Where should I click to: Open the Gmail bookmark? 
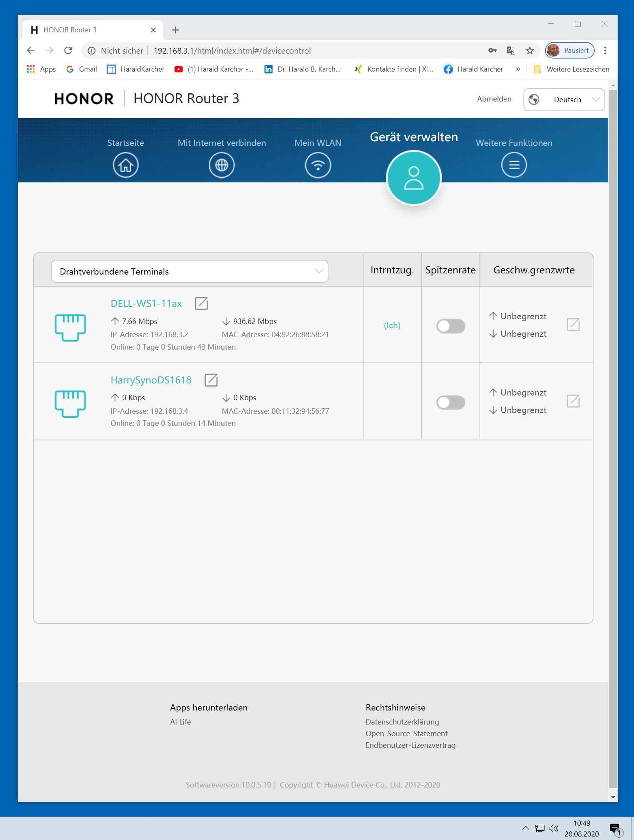coord(82,69)
